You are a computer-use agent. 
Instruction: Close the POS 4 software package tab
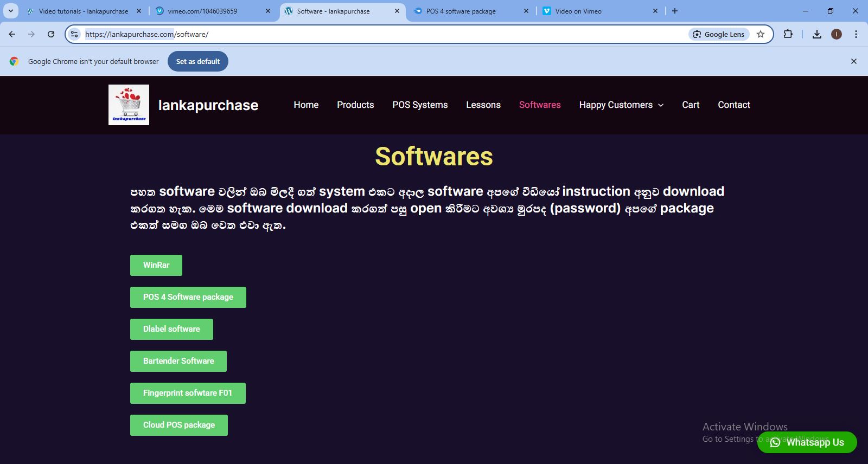point(526,11)
